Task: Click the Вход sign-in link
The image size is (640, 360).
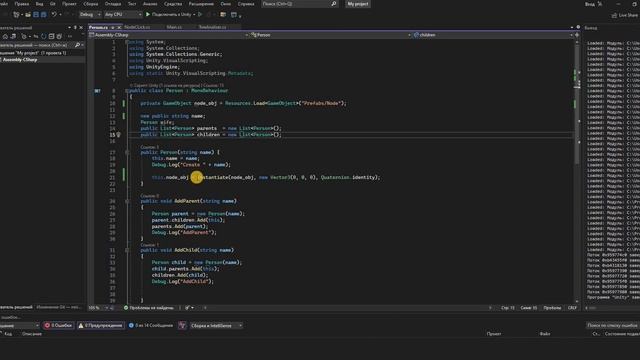Action: [x=589, y=4]
